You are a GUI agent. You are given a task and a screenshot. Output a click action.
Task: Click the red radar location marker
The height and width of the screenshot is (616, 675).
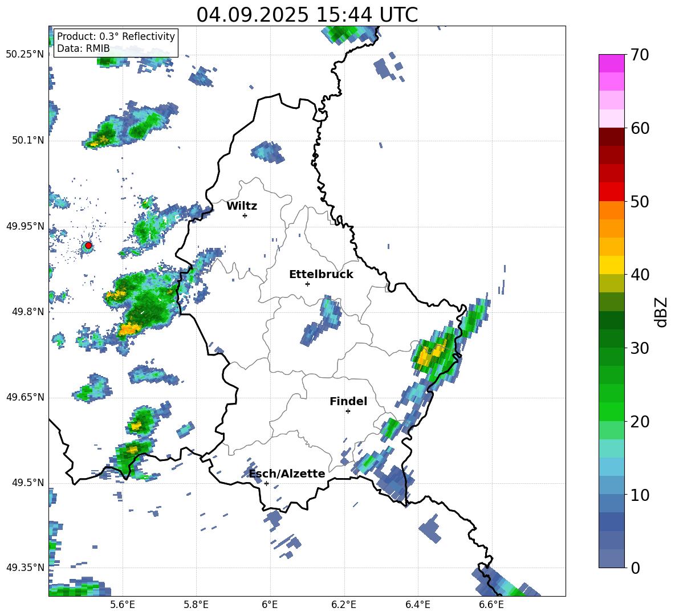click(88, 246)
